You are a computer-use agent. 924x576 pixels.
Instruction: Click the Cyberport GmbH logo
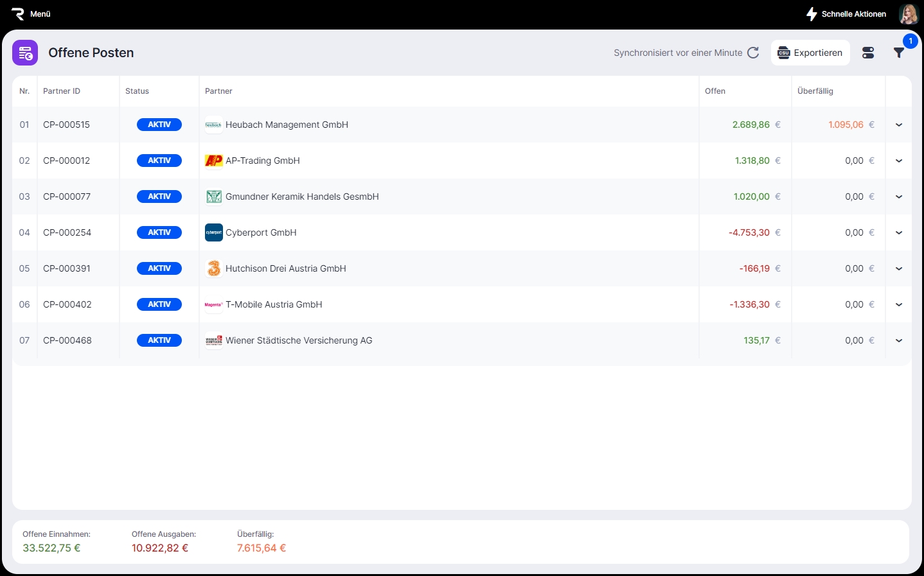click(x=213, y=232)
